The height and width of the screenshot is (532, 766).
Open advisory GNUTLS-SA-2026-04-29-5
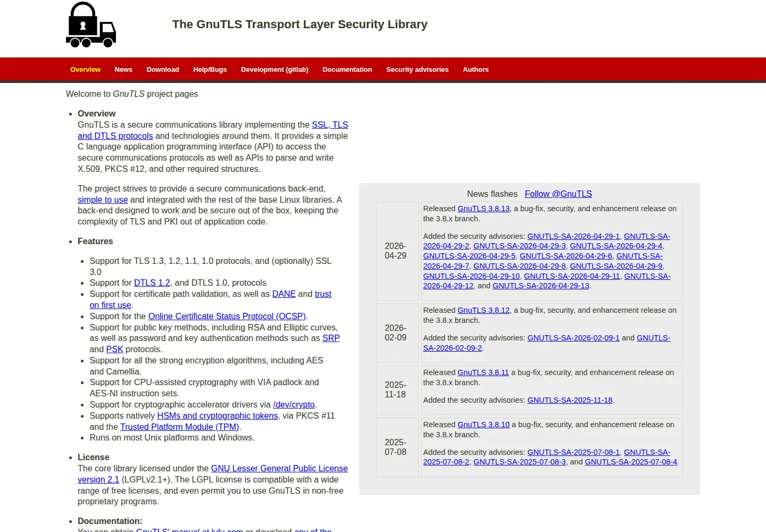[469, 256]
